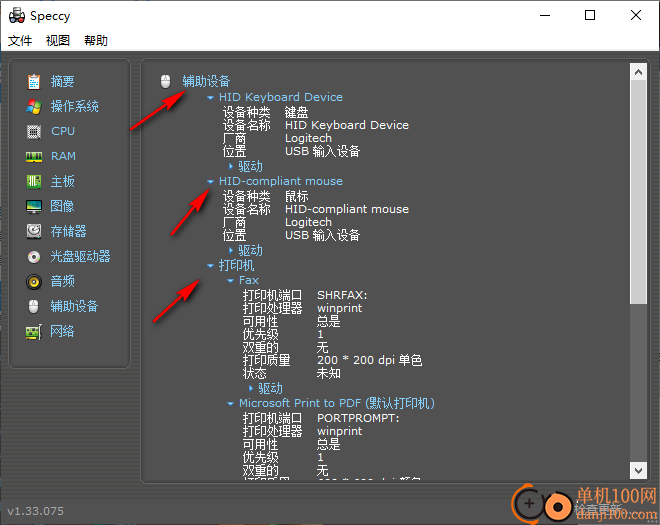Screen dimensions: 660x525
Task: Open the 帮助 menu
Action: coord(96,40)
